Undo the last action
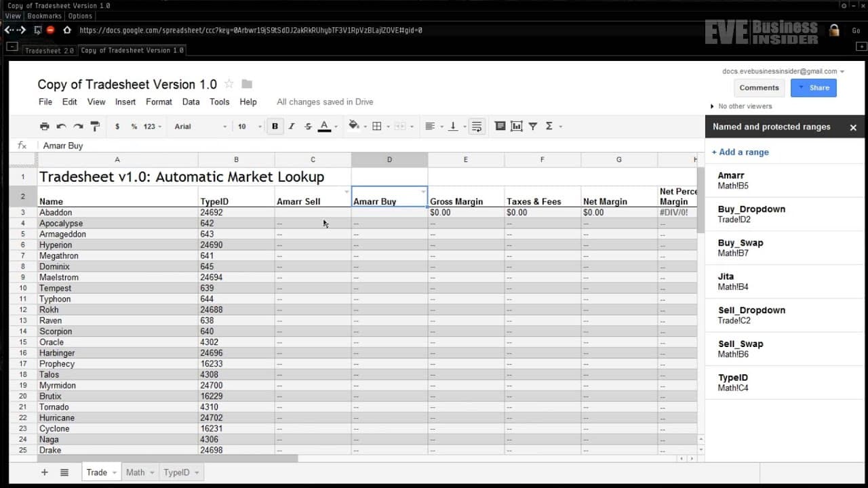The image size is (868, 488). click(x=61, y=126)
